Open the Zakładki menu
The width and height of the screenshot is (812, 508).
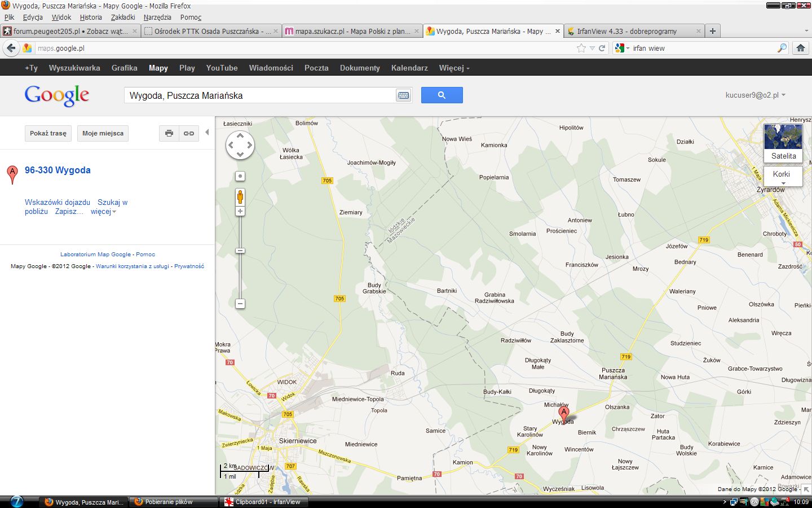pyautogui.click(x=123, y=17)
